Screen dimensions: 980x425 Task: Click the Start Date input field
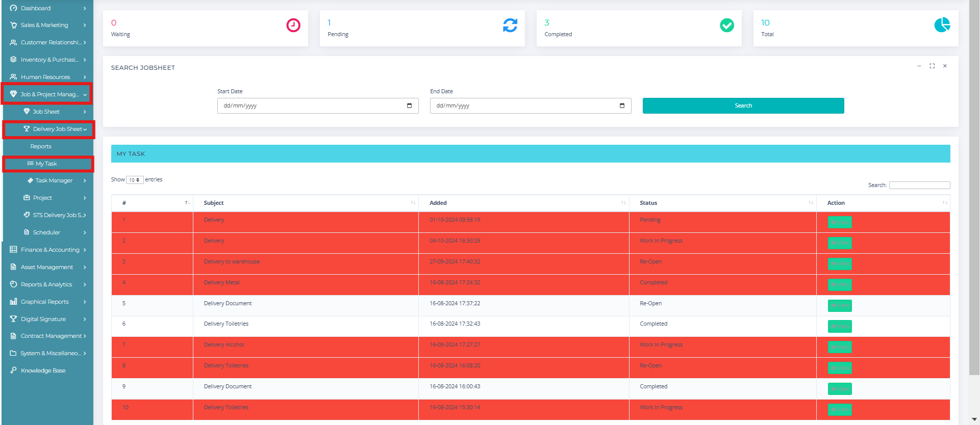click(x=311, y=106)
